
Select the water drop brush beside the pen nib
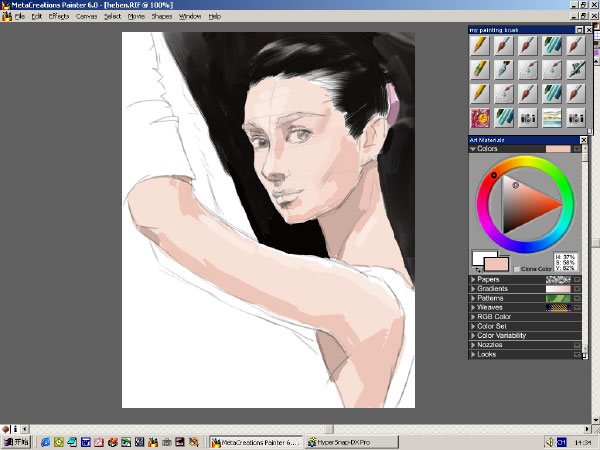[528, 70]
